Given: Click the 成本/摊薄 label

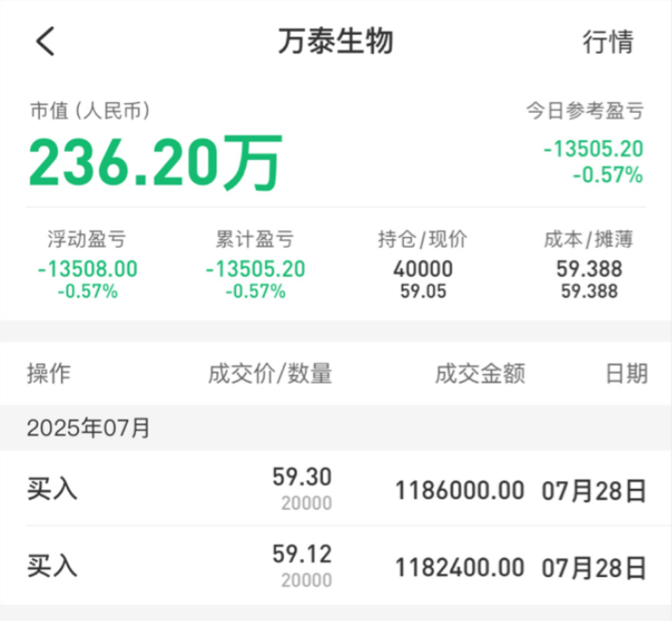Looking at the screenshot, I should 589,239.
